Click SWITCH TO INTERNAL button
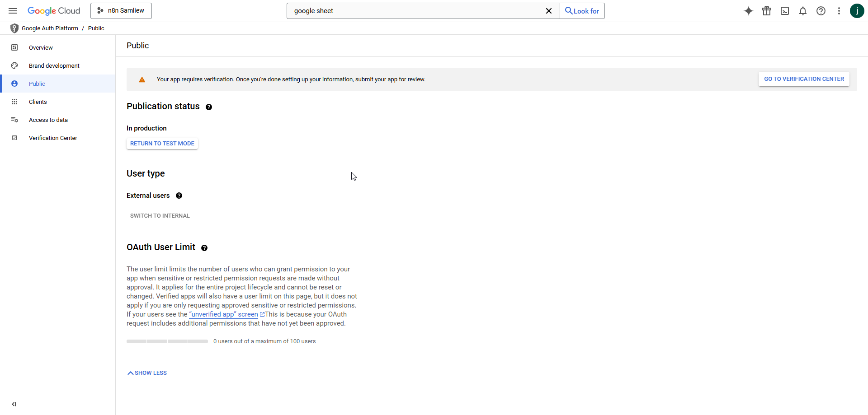 click(x=160, y=216)
